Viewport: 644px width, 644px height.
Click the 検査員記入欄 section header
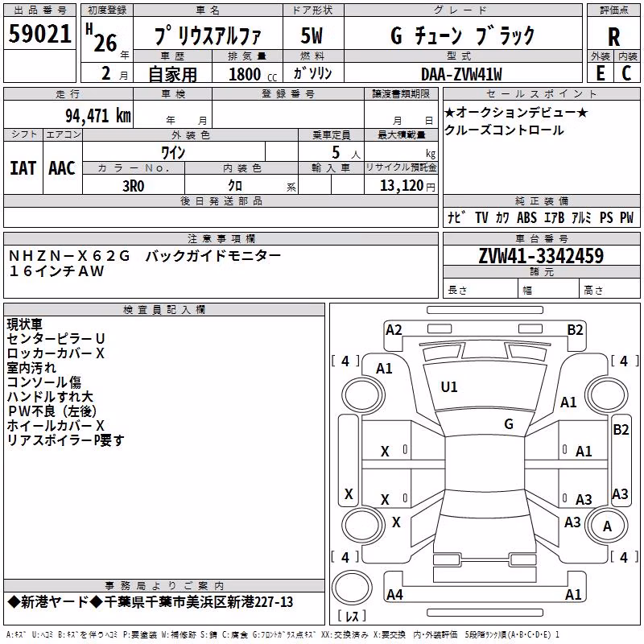pos(164,310)
